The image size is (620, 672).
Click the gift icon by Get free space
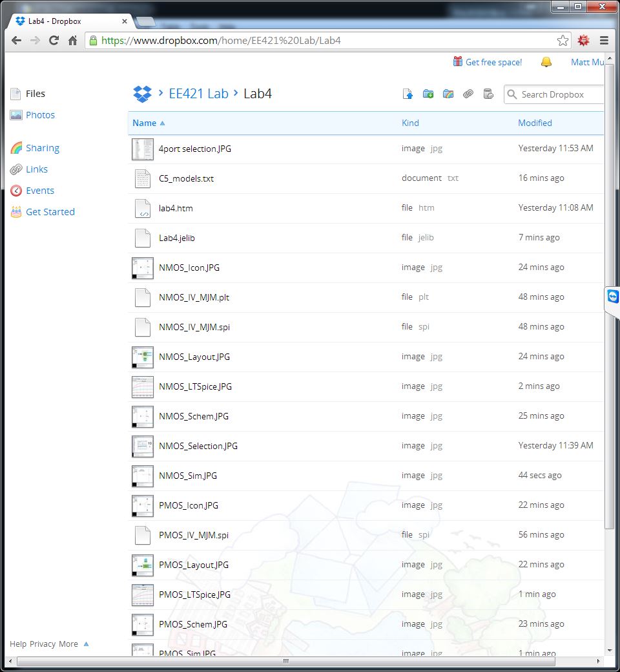tap(458, 62)
